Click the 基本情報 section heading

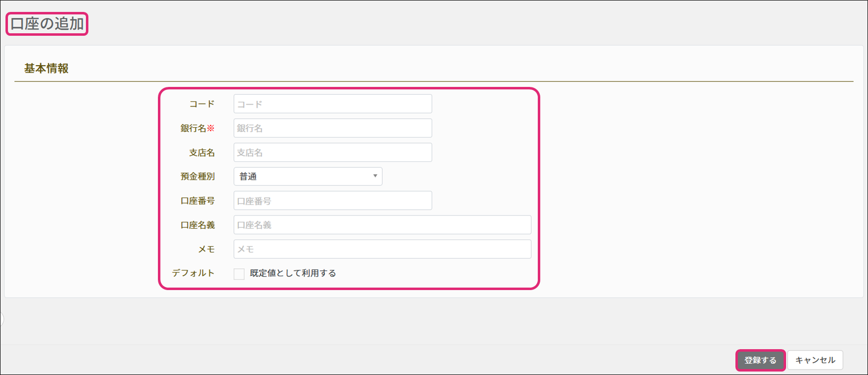click(46, 69)
